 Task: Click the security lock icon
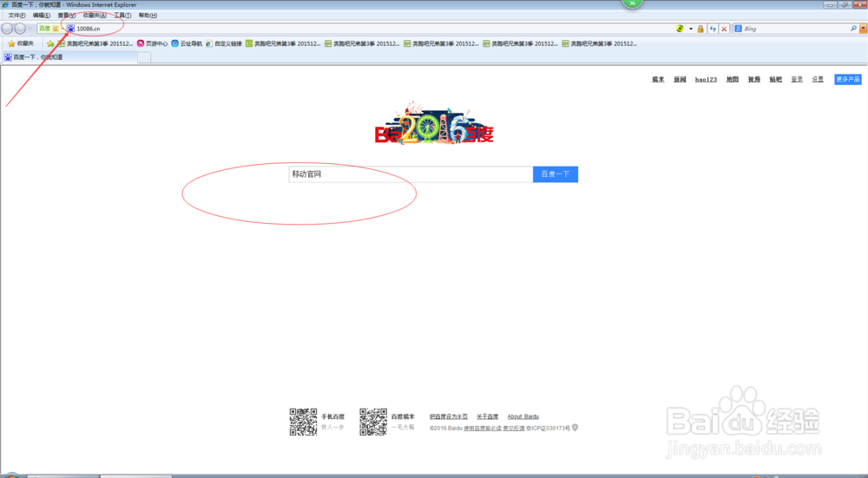click(700, 29)
